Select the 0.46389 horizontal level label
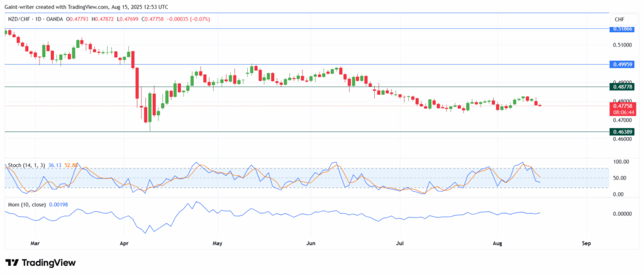The width and height of the screenshot is (644, 276). coord(623,132)
